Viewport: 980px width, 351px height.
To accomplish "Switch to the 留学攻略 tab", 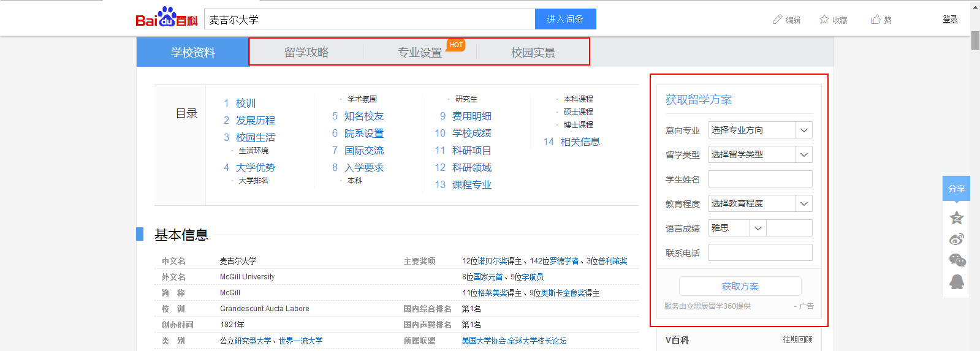I will (x=306, y=52).
